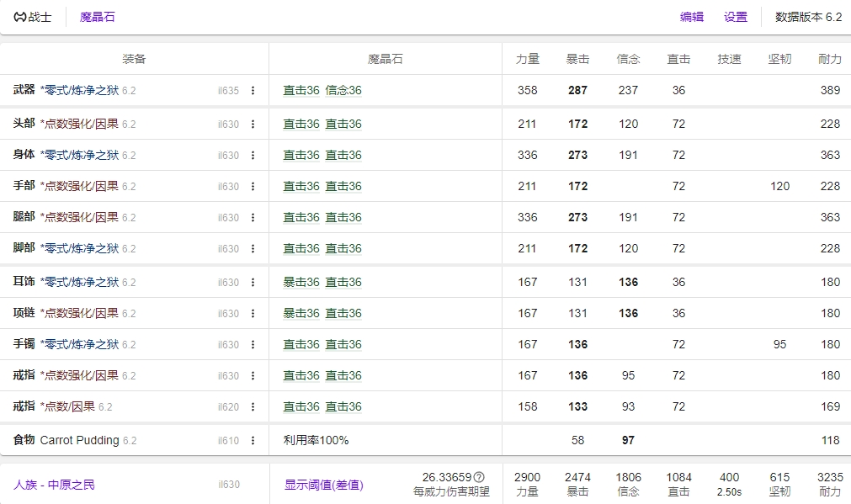
Task: Open the kebab menu on the 项链 row
Action: point(253,312)
